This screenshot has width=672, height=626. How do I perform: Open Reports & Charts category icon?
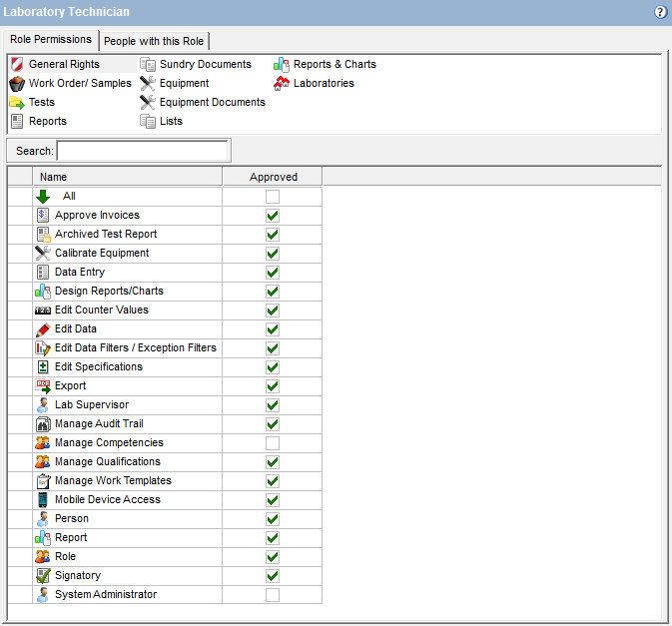coord(282,64)
